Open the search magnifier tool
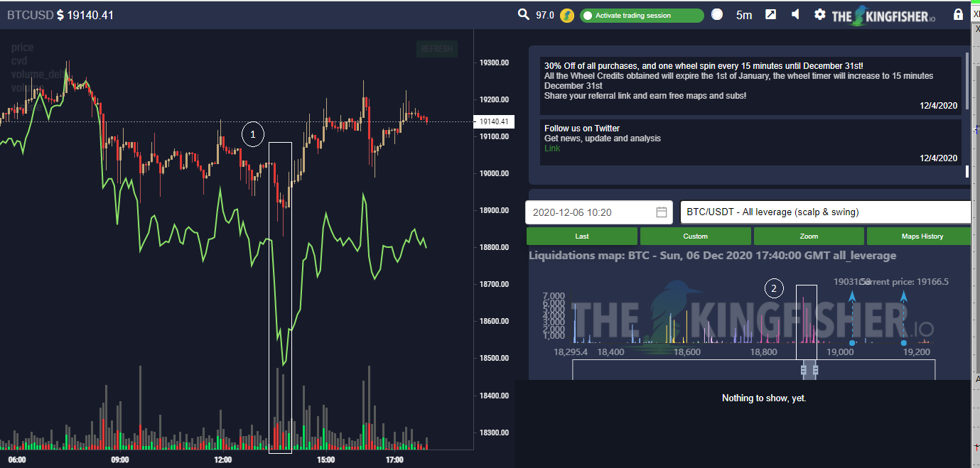The width and height of the screenshot is (980, 468). (524, 13)
